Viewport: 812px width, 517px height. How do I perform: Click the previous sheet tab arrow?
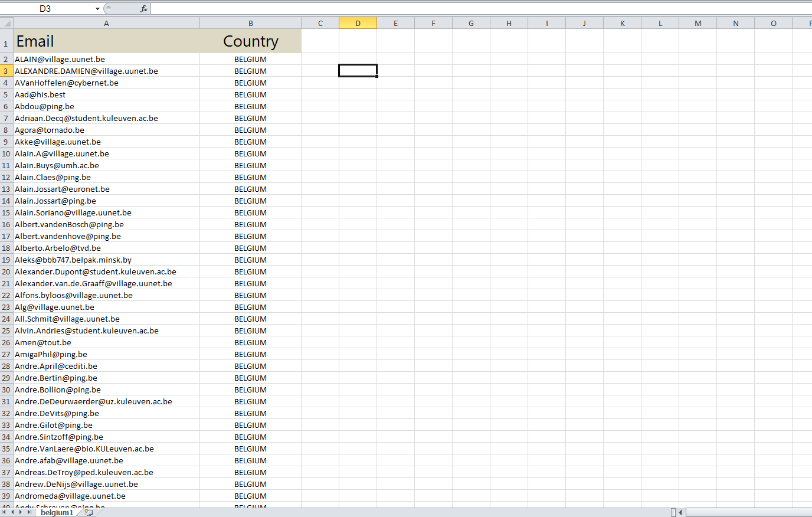[12, 512]
